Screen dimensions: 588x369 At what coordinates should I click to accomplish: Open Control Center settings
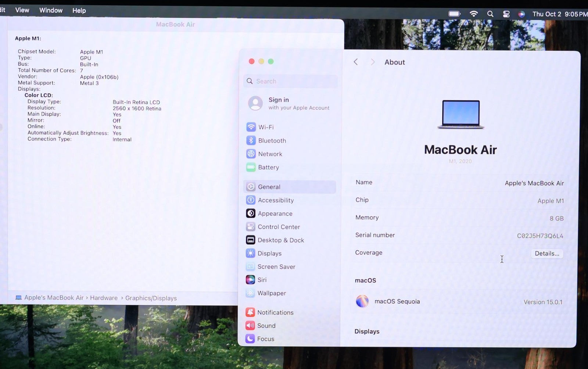[x=278, y=227]
